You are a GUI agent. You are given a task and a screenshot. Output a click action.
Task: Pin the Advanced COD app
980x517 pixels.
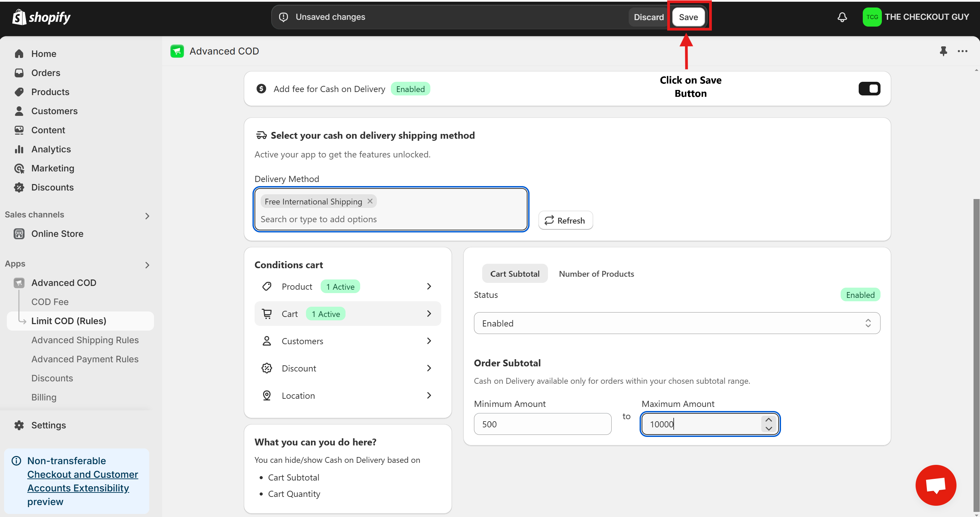click(943, 51)
